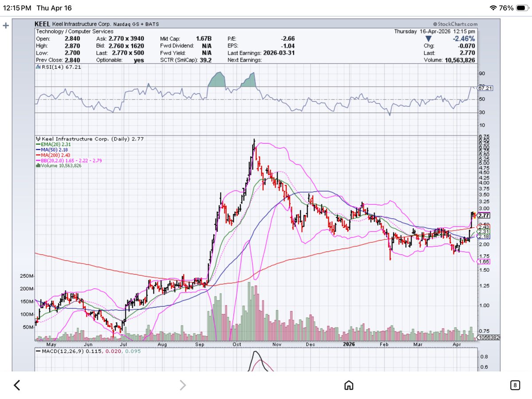Click the Sep label on time axis
This screenshot has width=532, height=399.
[x=200, y=344]
